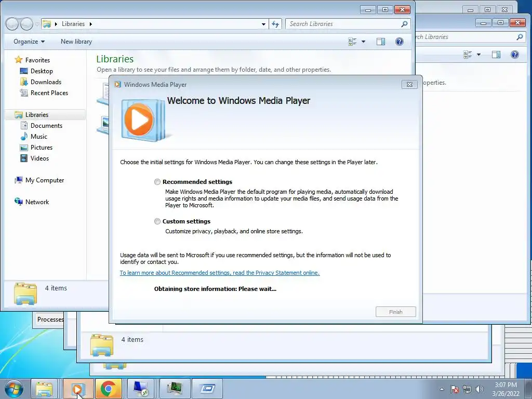Close the Windows Media Player dialog

[409, 85]
